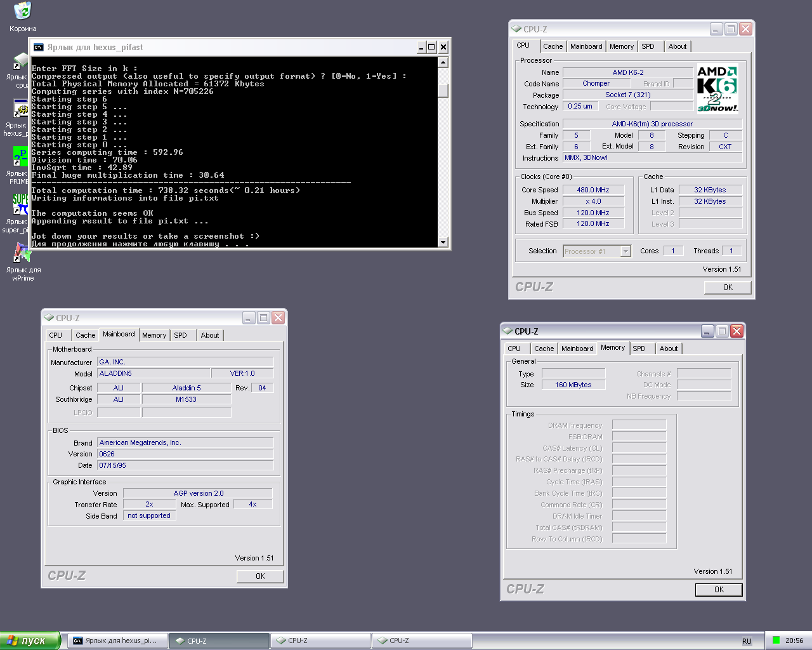Switch to Memory tab in Mainboard window
The image size is (812, 650).
pyautogui.click(x=154, y=335)
